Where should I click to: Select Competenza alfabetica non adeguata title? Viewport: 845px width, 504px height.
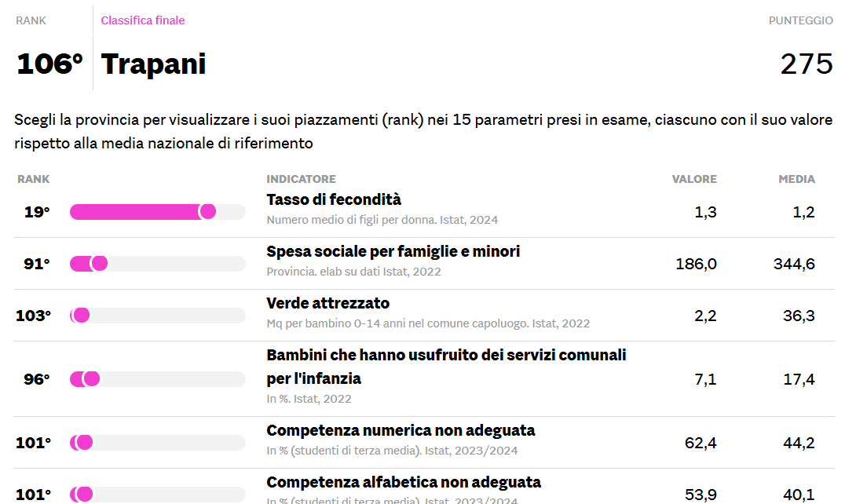click(x=404, y=482)
